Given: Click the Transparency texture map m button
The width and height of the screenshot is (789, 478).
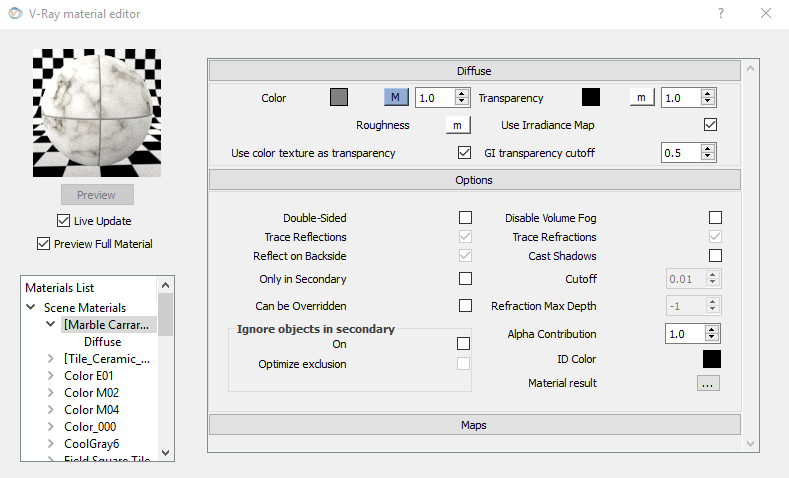Looking at the screenshot, I should click(x=641, y=98).
